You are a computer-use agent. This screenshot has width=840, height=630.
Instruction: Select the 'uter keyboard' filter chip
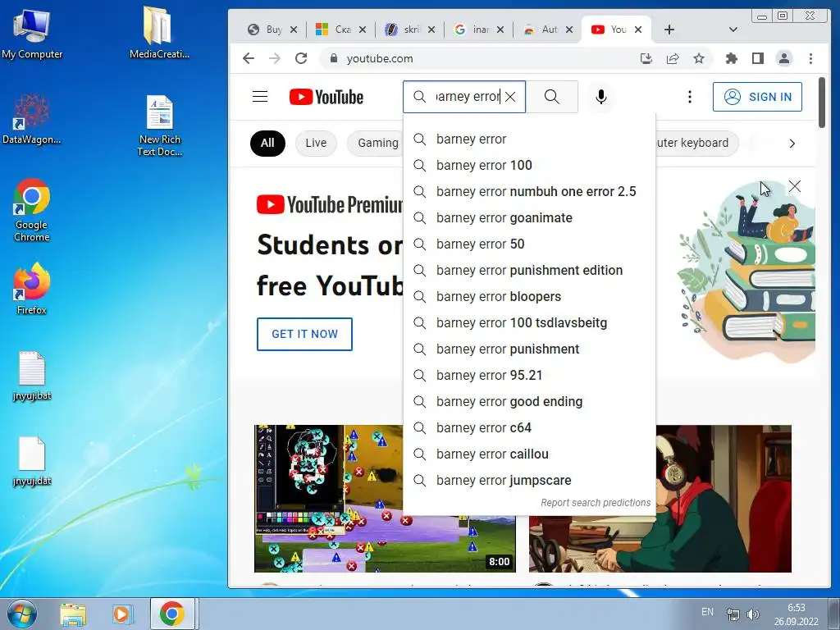[696, 143]
